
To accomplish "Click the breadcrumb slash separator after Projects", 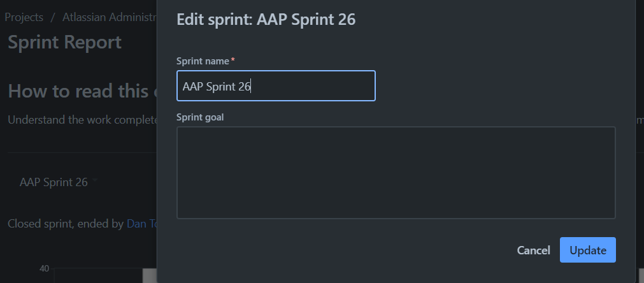I will [53, 17].
